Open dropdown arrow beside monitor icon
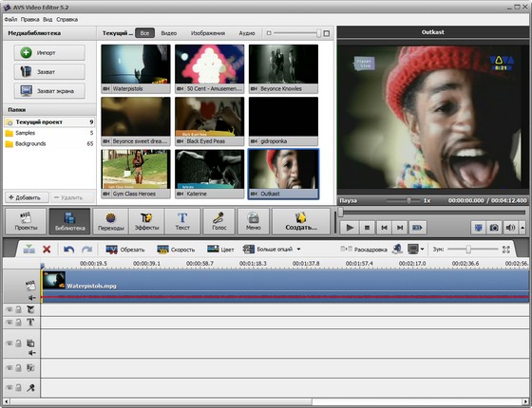The height and width of the screenshot is (408, 532). pyautogui.click(x=422, y=249)
